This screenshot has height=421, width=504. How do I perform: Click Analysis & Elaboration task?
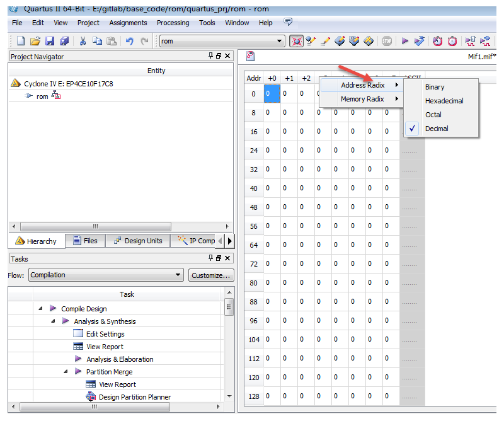coord(120,359)
